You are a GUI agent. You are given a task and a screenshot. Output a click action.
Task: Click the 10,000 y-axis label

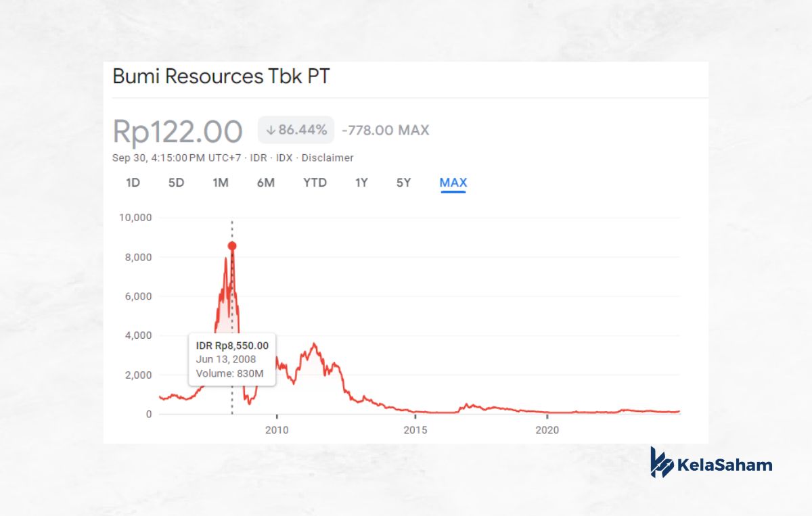(135, 218)
